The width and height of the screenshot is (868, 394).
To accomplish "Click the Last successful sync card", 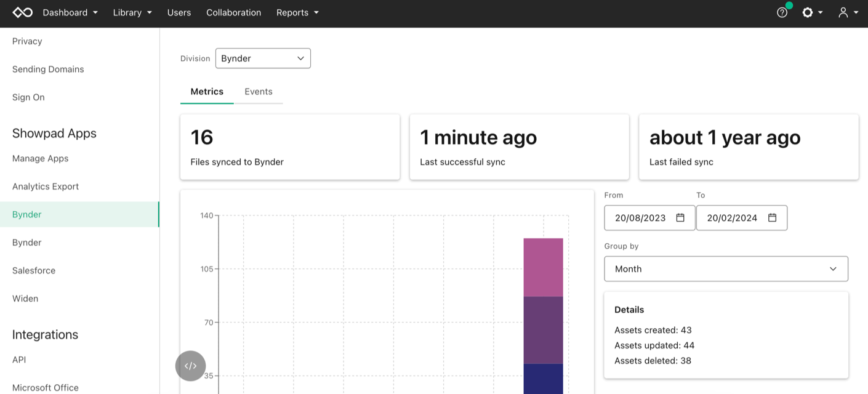I will [x=520, y=147].
